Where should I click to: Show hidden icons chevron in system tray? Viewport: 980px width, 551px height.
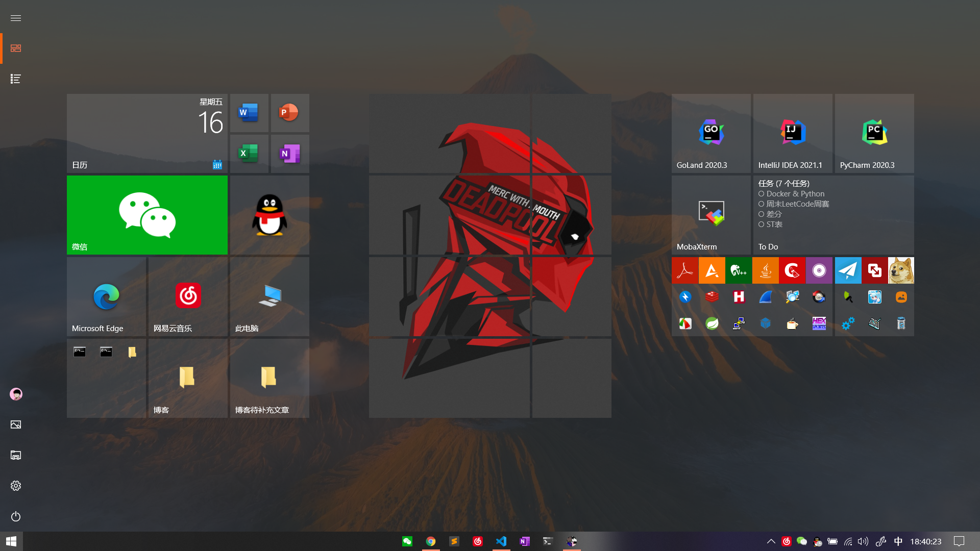click(771, 541)
